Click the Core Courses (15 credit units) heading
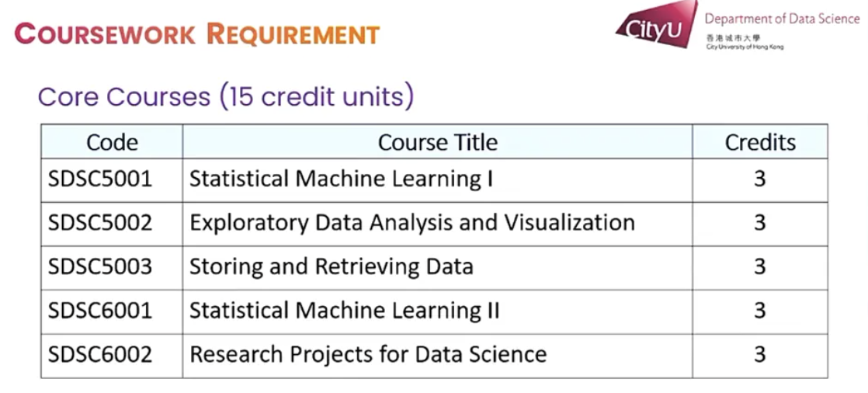 (225, 97)
